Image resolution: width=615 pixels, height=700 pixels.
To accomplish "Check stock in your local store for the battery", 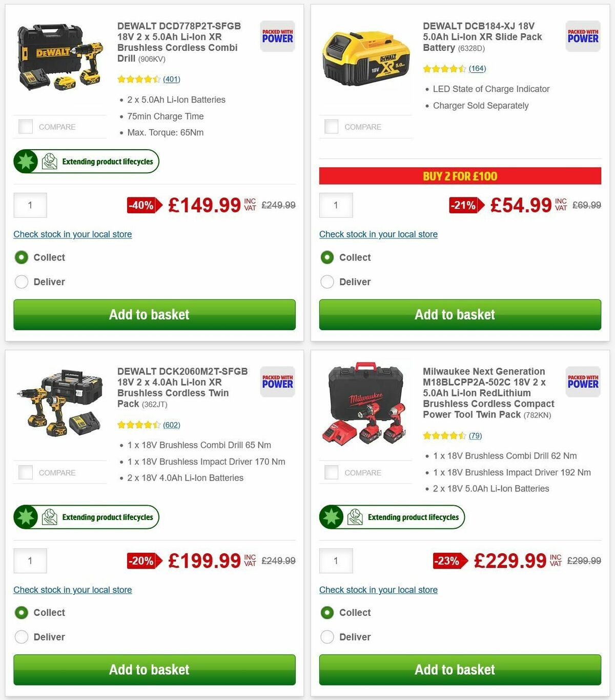I will click(378, 234).
